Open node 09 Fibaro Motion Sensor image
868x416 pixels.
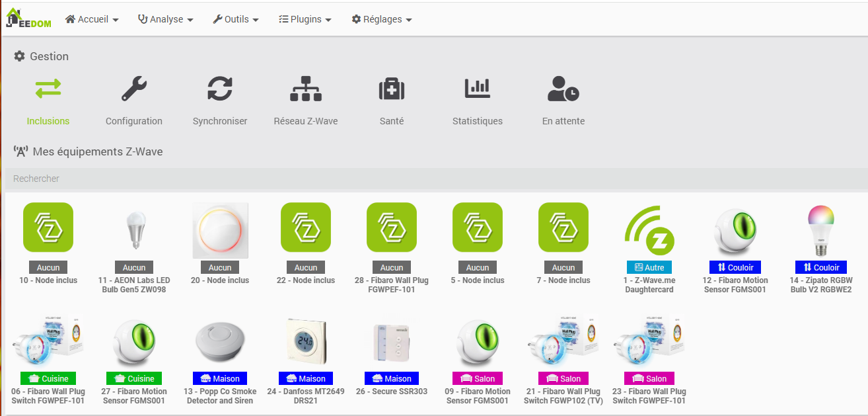(x=478, y=344)
